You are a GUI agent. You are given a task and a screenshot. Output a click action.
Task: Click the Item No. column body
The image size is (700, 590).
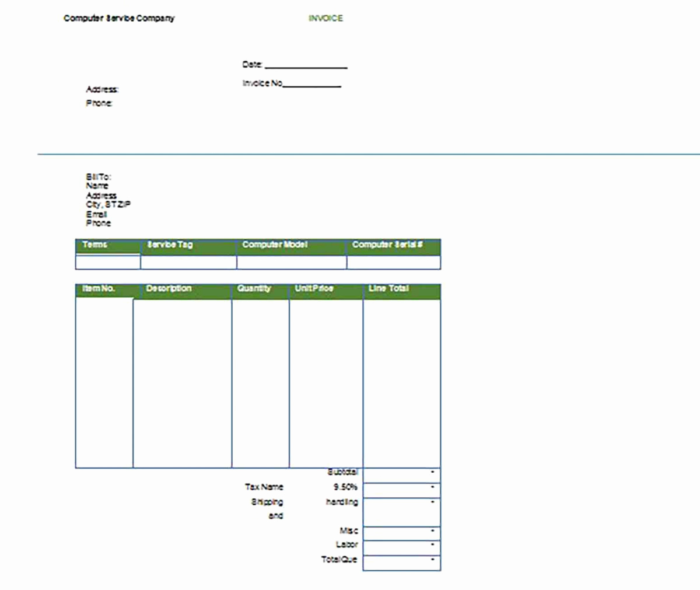pyautogui.click(x=104, y=383)
